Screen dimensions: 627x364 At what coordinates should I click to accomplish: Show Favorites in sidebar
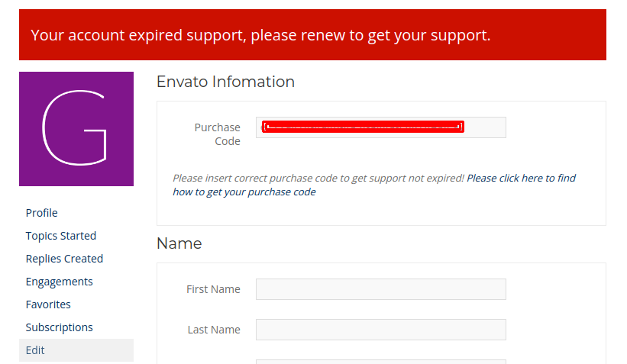pyautogui.click(x=48, y=304)
